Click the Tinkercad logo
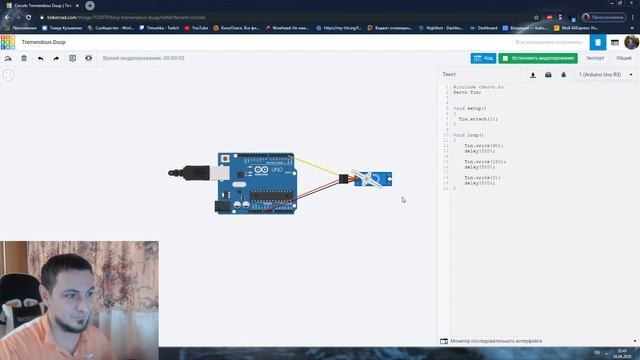Viewport: 640px width, 360px height. coord(7,42)
